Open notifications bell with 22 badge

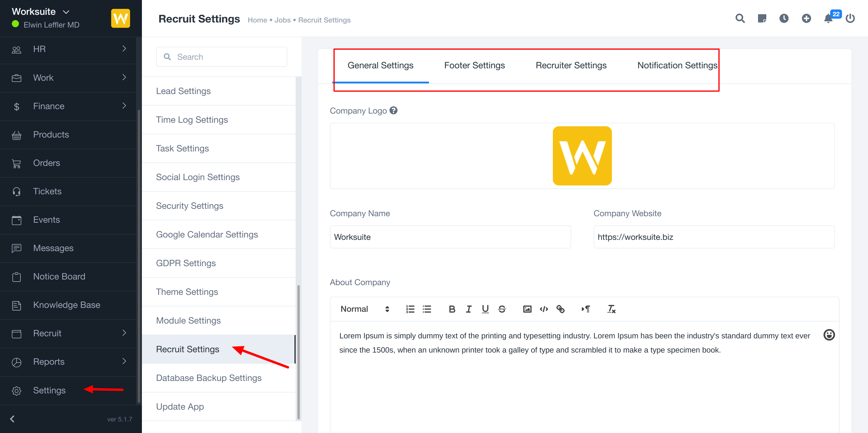pos(828,18)
